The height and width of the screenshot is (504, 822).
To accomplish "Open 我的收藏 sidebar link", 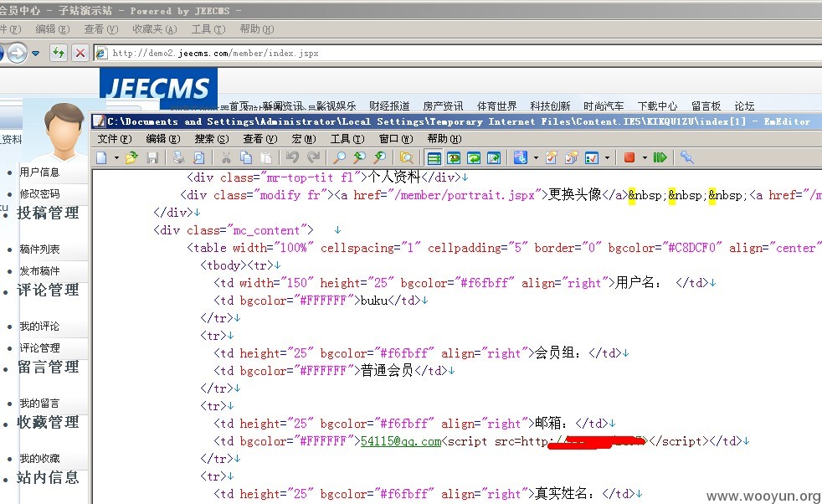I will point(39,459).
